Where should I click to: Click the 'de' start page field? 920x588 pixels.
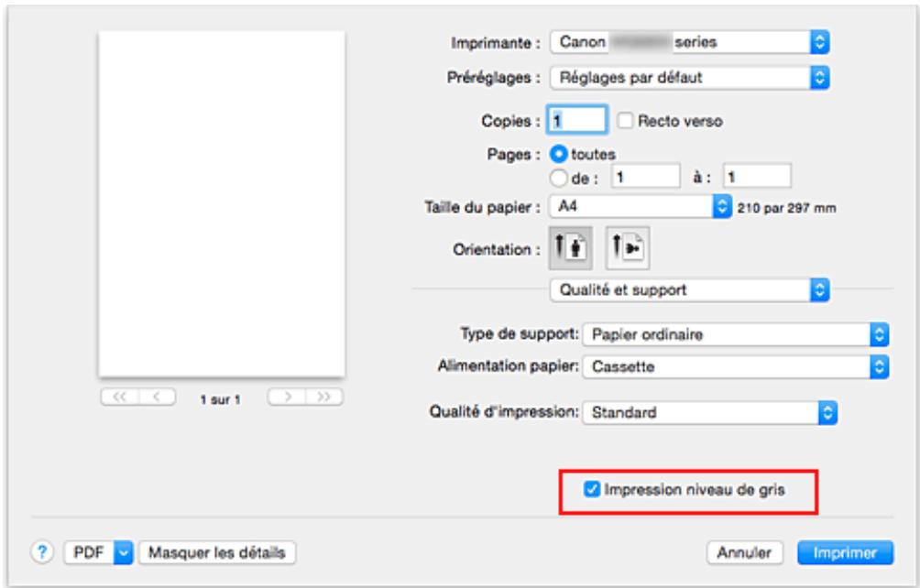click(646, 177)
